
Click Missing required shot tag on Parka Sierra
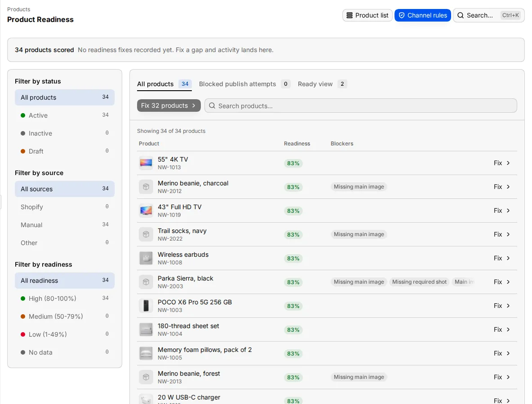(x=419, y=281)
